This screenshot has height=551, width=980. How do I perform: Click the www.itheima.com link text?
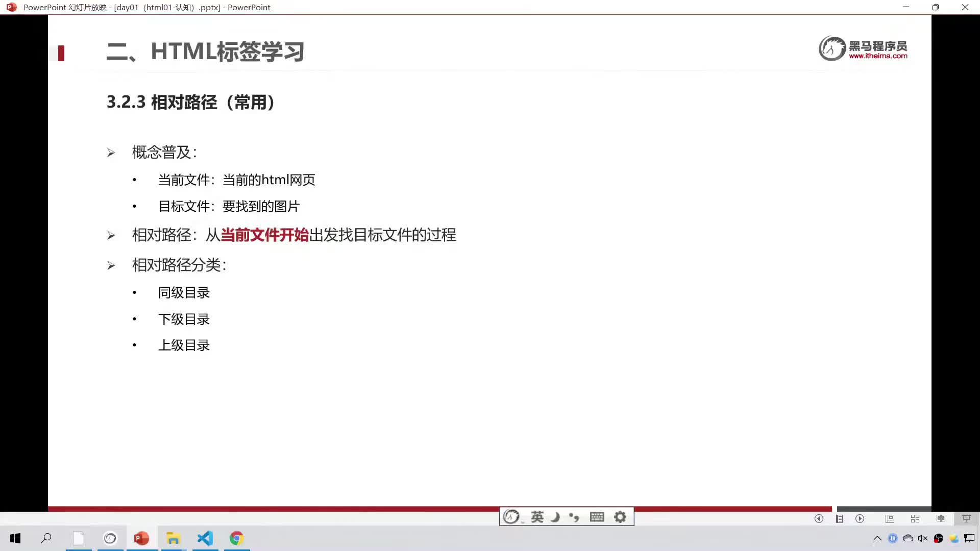click(x=878, y=56)
